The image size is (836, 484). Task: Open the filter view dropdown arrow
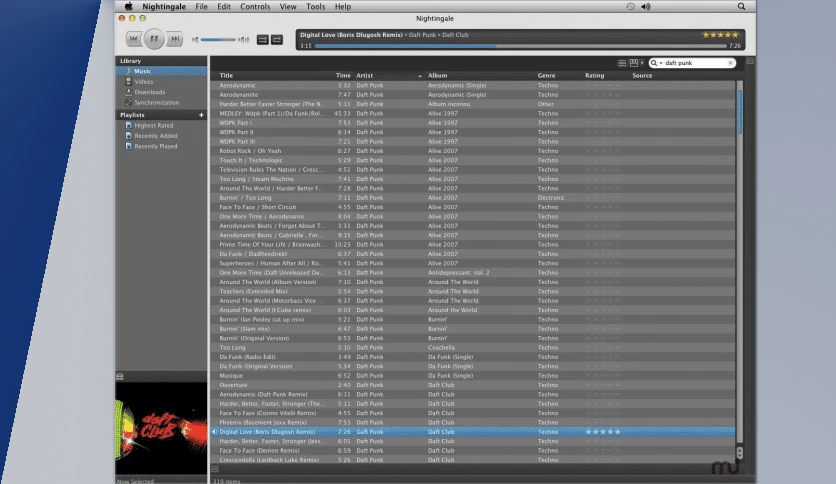(642, 63)
